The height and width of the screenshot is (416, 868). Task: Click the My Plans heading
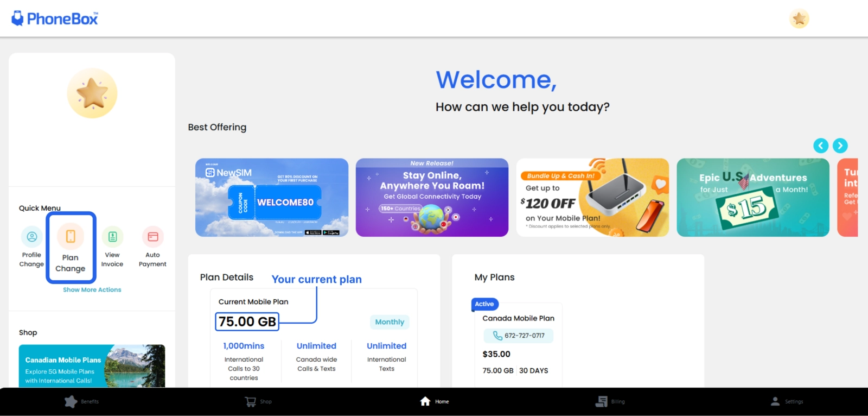(495, 278)
